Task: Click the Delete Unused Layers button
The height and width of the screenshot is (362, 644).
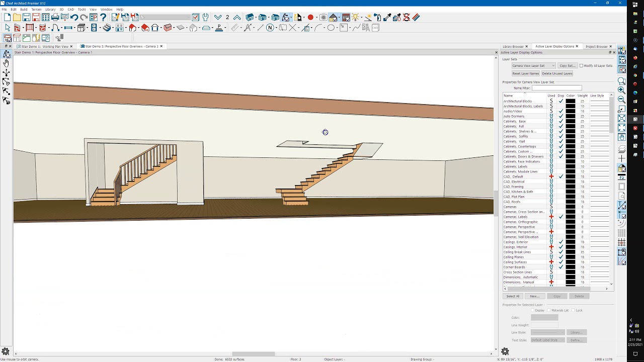Action: pyautogui.click(x=557, y=73)
